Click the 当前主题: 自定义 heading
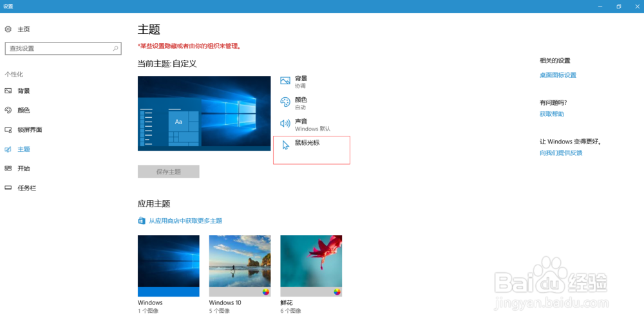Image resolution: width=644 pixels, height=325 pixels. [x=167, y=64]
